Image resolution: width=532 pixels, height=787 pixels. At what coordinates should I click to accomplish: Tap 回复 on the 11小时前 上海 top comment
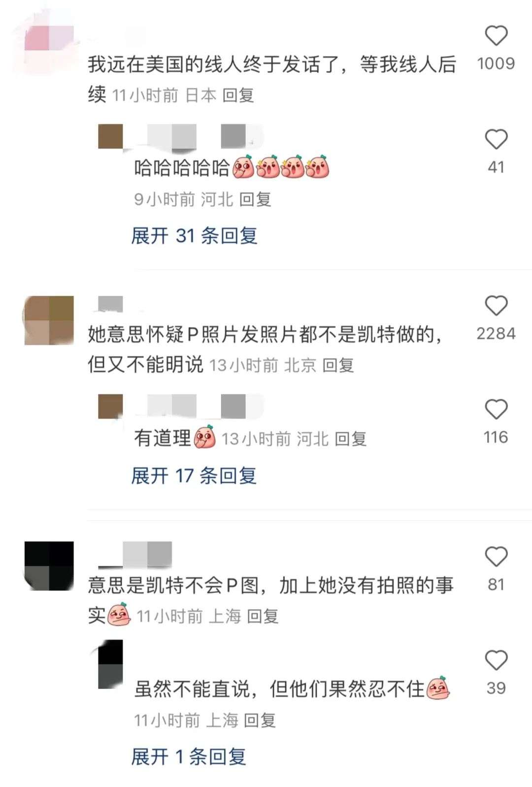click(263, 616)
